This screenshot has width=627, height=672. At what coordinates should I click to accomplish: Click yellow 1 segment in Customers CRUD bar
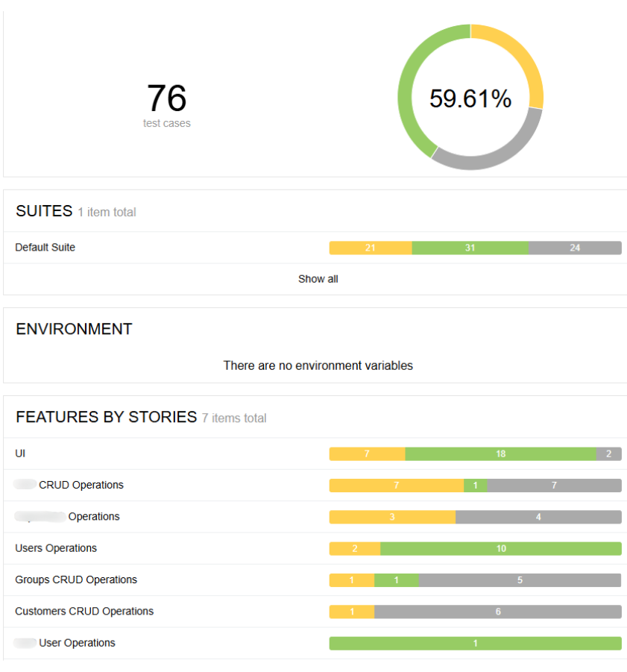click(352, 611)
